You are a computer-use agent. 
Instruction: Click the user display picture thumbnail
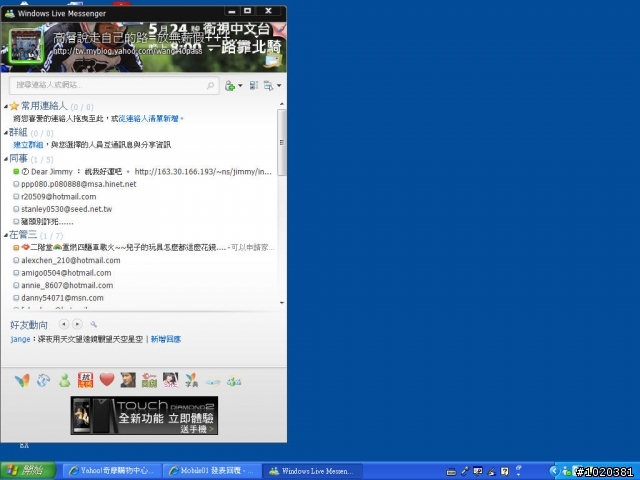[x=26, y=46]
